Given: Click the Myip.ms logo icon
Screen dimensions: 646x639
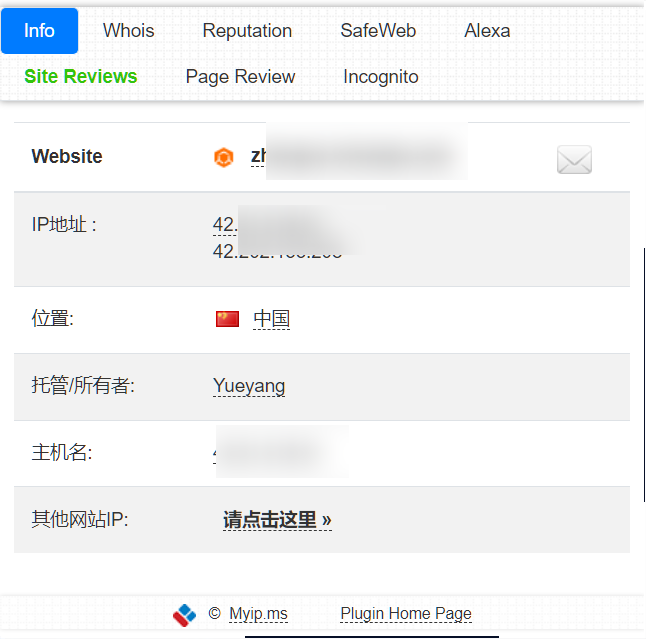Looking at the screenshot, I should point(184,614).
